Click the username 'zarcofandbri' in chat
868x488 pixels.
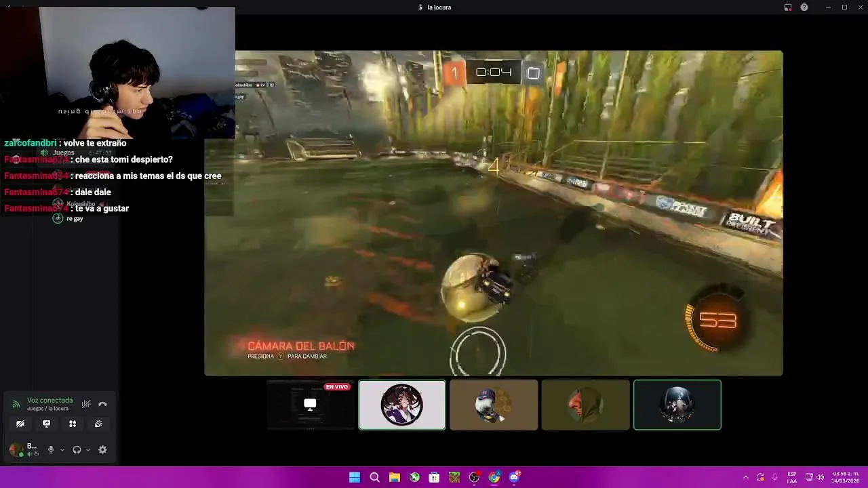pos(31,143)
